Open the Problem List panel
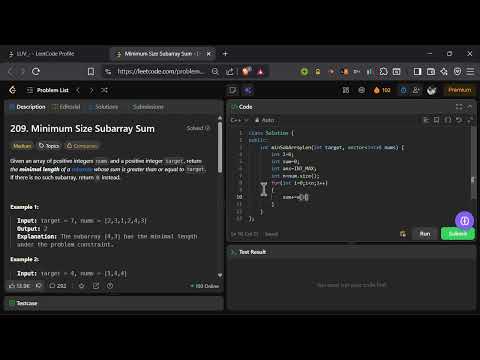This screenshot has width=480, height=360. (48, 90)
